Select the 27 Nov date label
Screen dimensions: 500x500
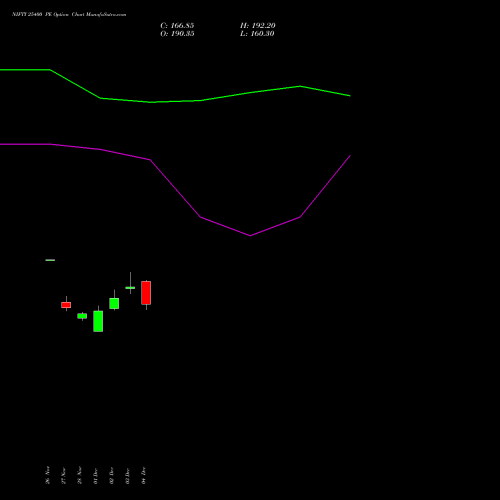(x=64, y=476)
